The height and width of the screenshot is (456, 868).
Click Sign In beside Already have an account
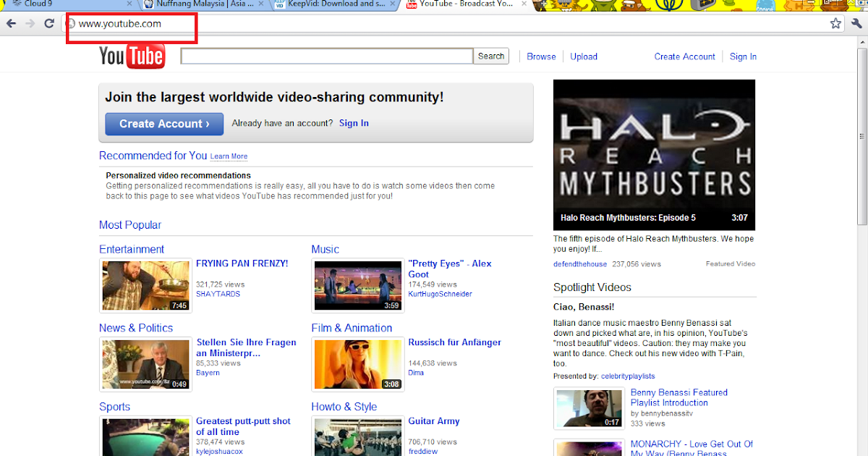(354, 123)
